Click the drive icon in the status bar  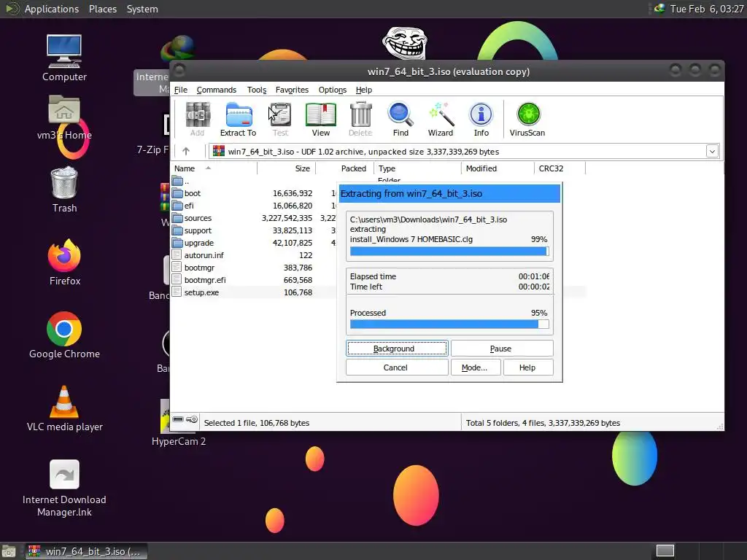178,419
